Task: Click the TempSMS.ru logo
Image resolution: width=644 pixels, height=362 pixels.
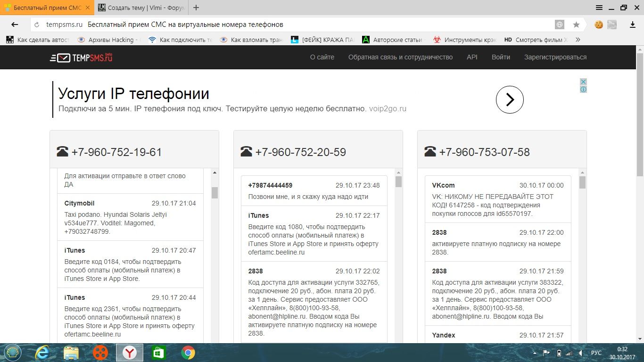Action: pos(82,58)
